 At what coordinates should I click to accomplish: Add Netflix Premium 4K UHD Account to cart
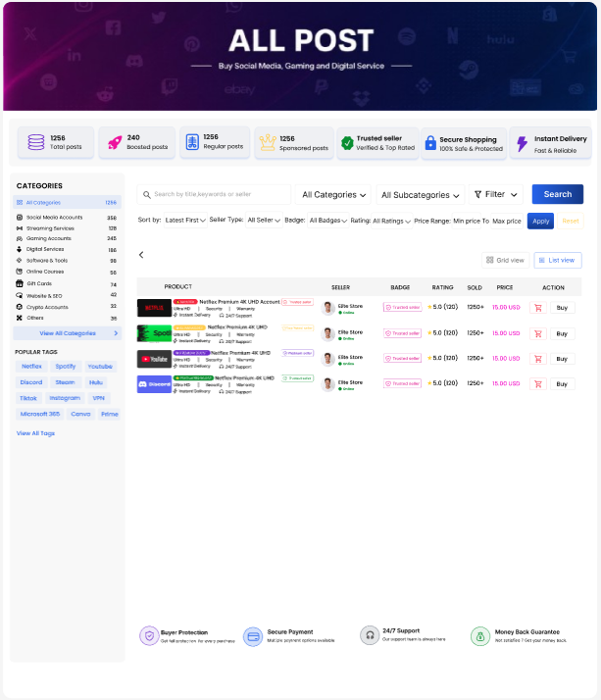(x=538, y=308)
